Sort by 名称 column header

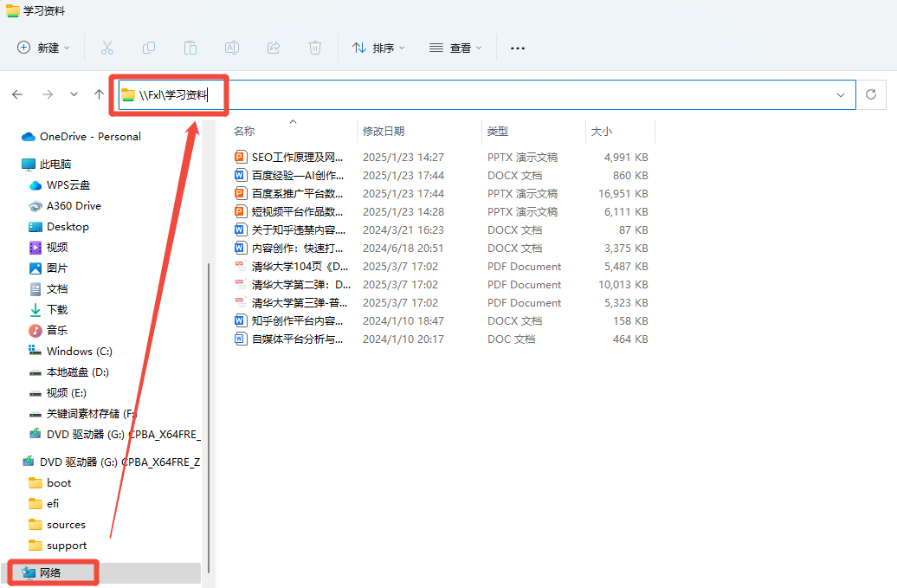(x=244, y=132)
